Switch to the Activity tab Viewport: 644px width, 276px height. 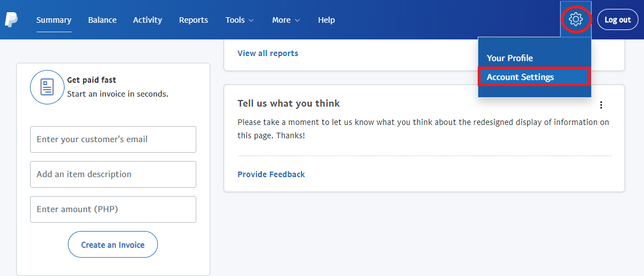(x=147, y=19)
